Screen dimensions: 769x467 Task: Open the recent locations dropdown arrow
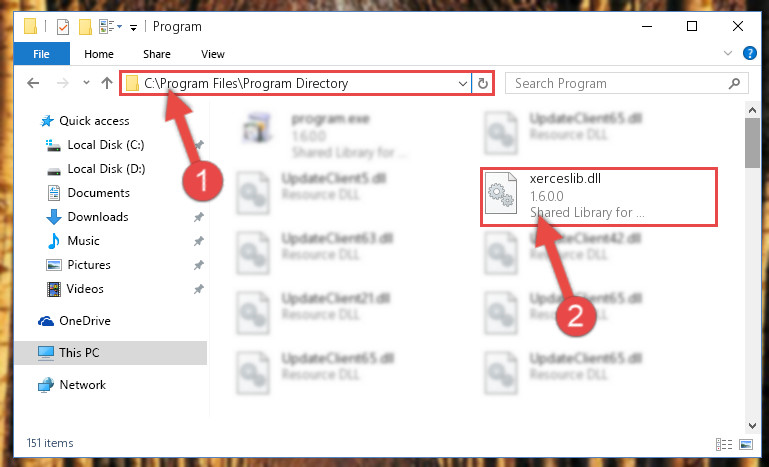[x=86, y=83]
